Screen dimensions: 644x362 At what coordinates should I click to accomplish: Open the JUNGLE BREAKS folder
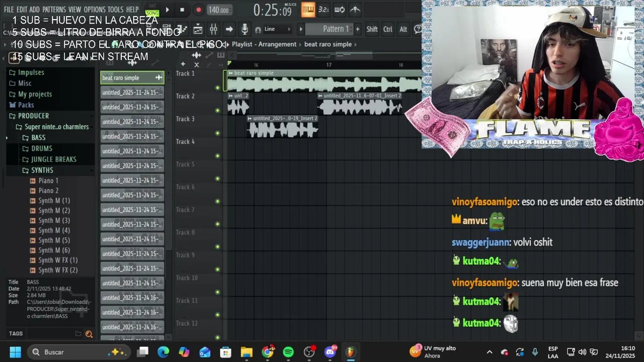(49, 159)
